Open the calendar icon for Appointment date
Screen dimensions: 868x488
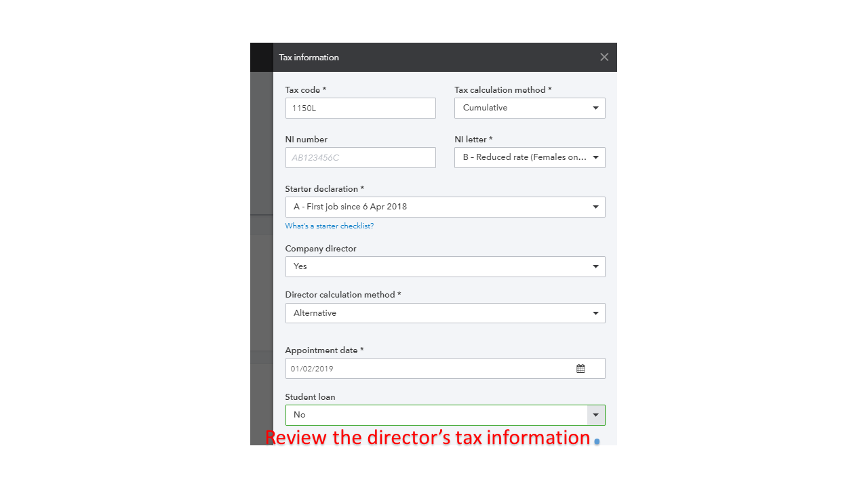click(581, 368)
